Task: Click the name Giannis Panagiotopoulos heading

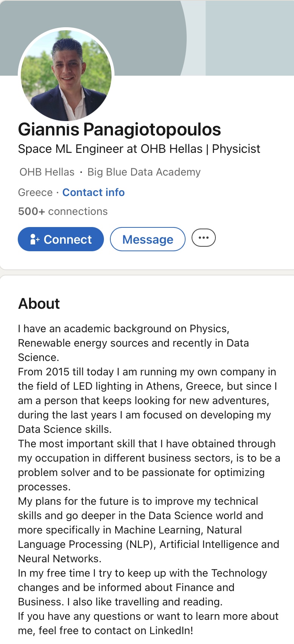Action: click(119, 129)
